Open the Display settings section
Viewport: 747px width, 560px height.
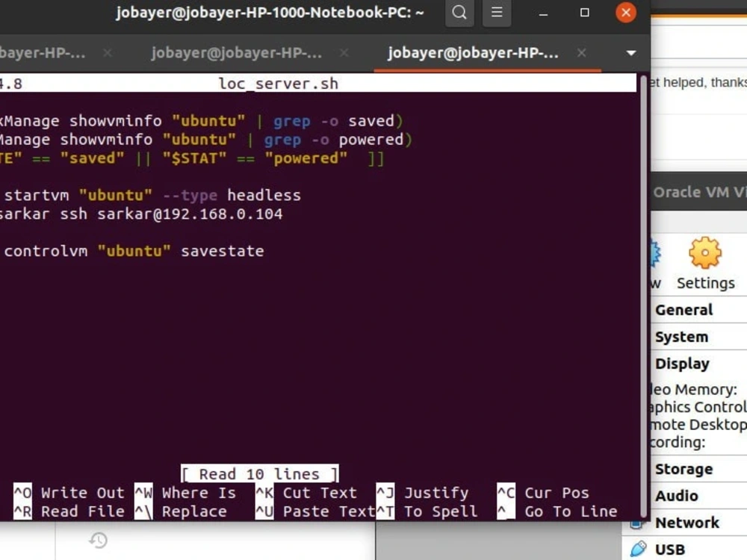coord(682,364)
